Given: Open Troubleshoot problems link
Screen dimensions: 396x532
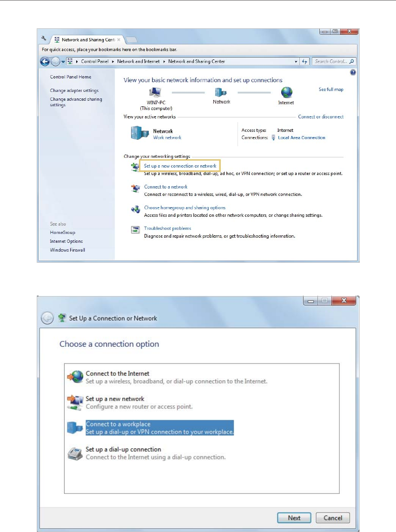Looking at the screenshot, I should pos(167,228).
